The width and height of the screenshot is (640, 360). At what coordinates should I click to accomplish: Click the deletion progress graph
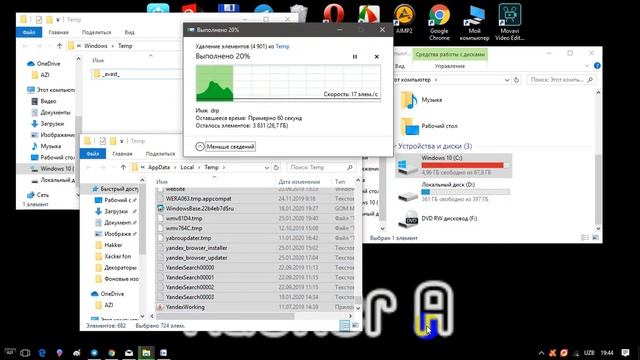[x=288, y=83]
